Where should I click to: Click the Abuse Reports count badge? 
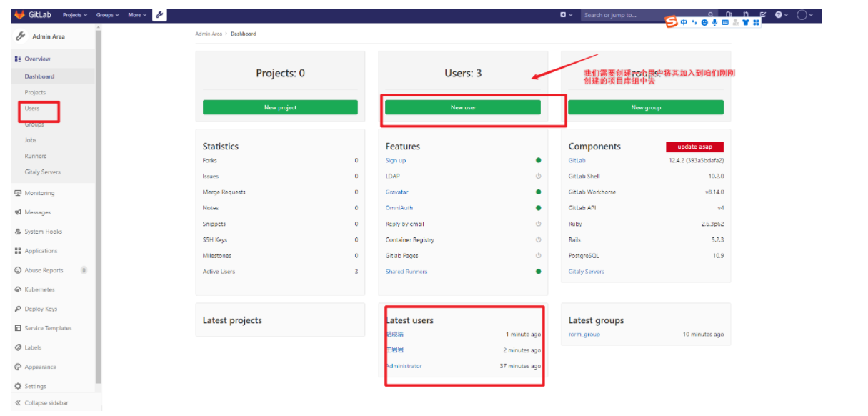pos(84,270)
